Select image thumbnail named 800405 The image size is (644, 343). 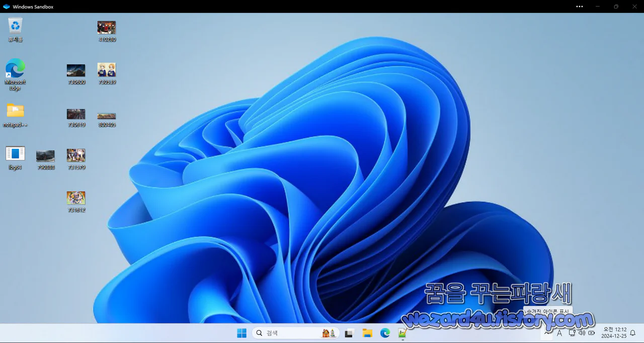(107, 119)
